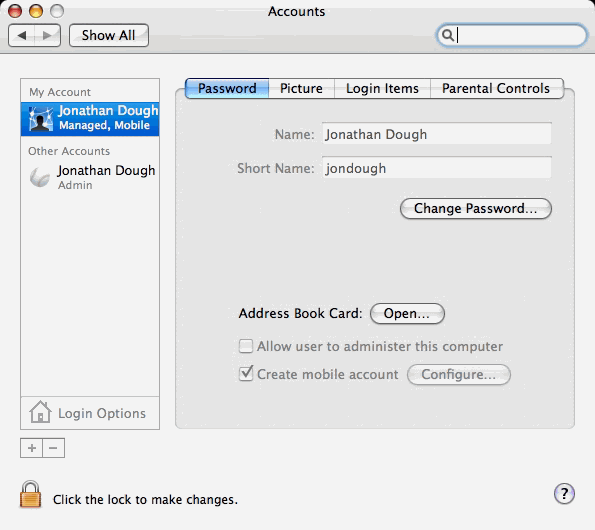
Task: Open help with the question mark button
Action: point(564,494)
